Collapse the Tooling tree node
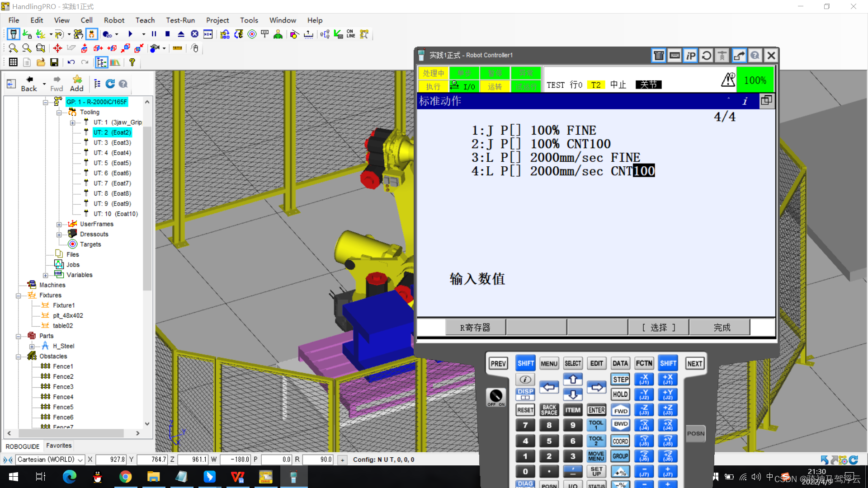The image size is (868, 488). click(x=59, y=113)
